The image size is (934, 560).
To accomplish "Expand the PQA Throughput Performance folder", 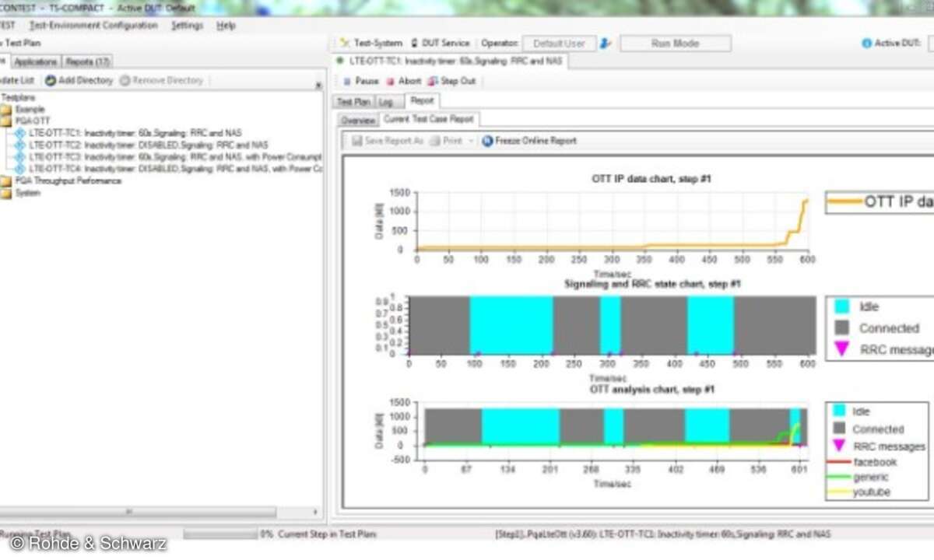I will coord(5,181).
